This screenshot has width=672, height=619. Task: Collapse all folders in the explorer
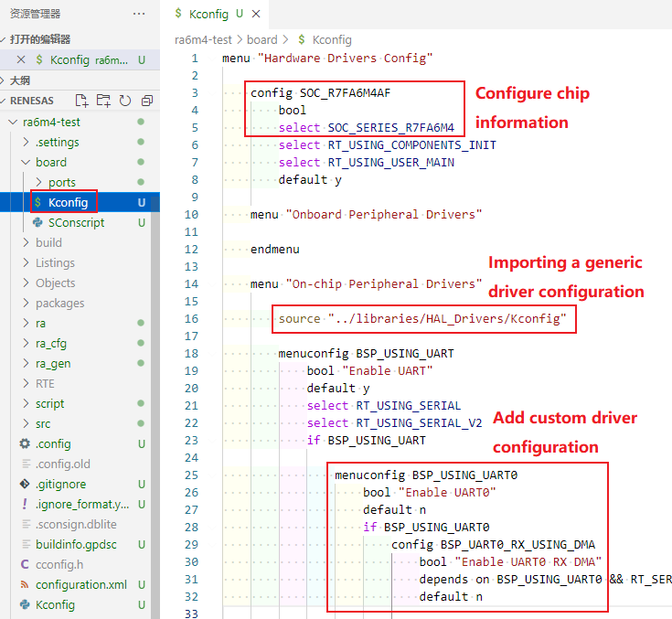coord(146,101)
